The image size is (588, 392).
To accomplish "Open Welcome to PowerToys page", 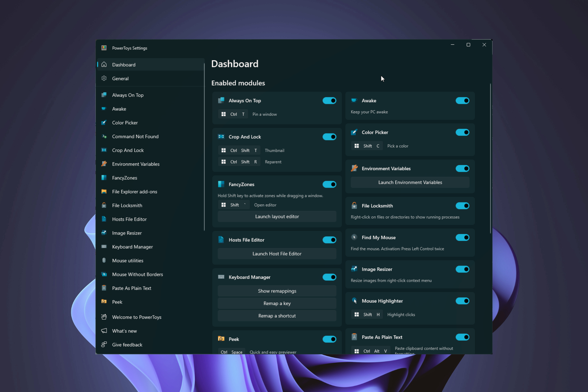I will (x=150, y=317).
